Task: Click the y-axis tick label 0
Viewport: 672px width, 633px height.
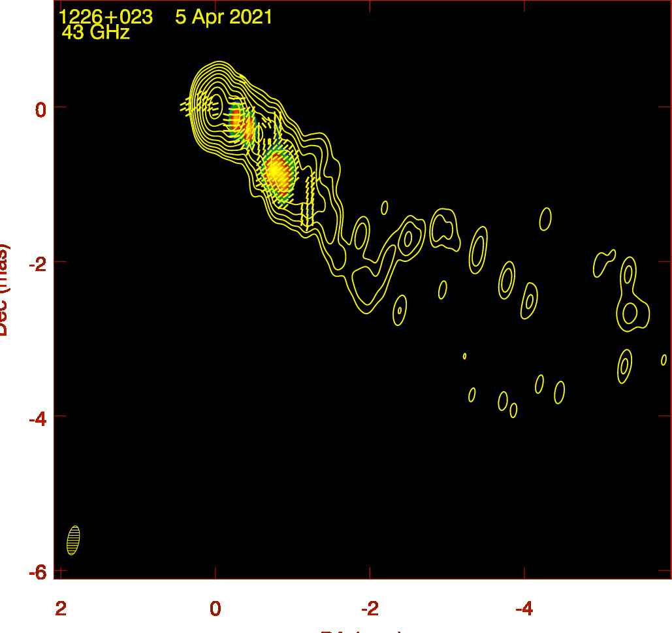Action: (x=40, y=108)
